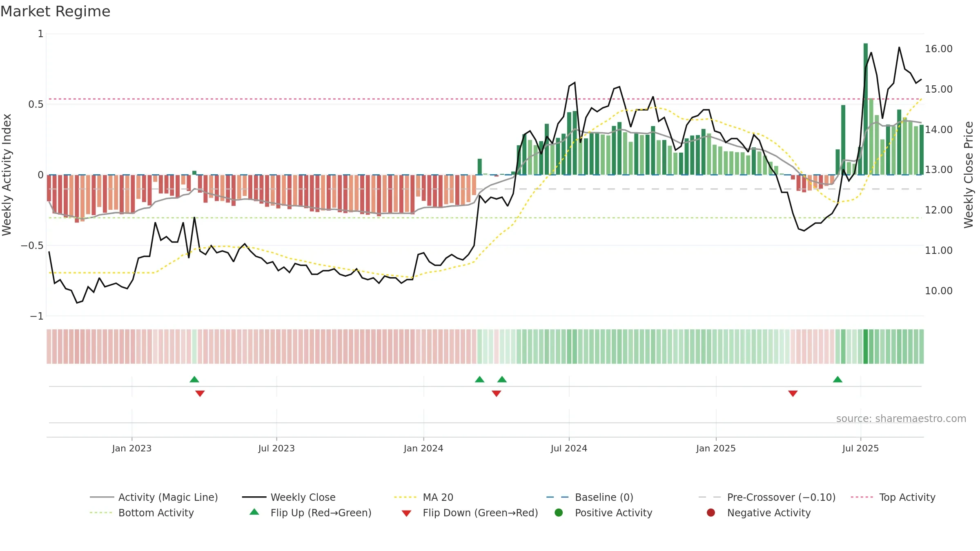Click the Positive Activity legend entry

(x=604, y=513)
